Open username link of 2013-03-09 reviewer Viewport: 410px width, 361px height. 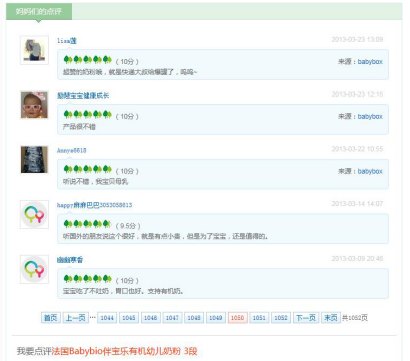70,260
